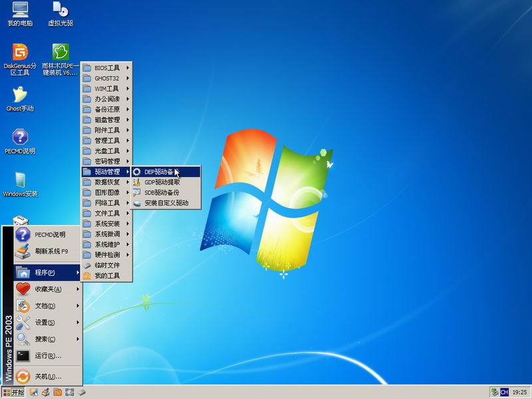Expand the 磁盘管理 folder submenu
The image size is (532, 399).
[x=106, y=120]
